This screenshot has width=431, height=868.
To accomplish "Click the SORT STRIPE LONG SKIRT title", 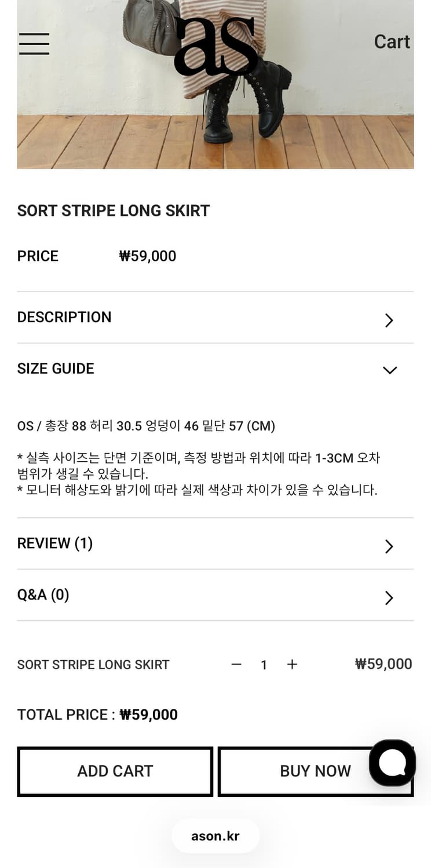I will pos(114,211).
